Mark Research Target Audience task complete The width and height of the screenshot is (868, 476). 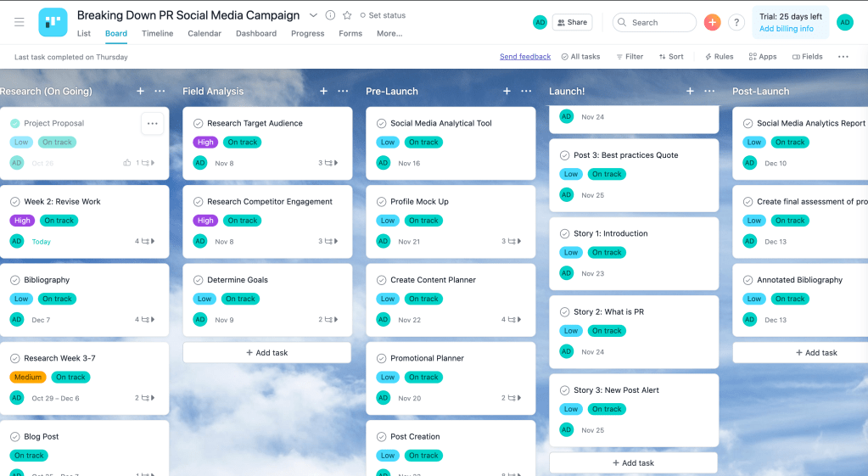click(x=199, y=123)
